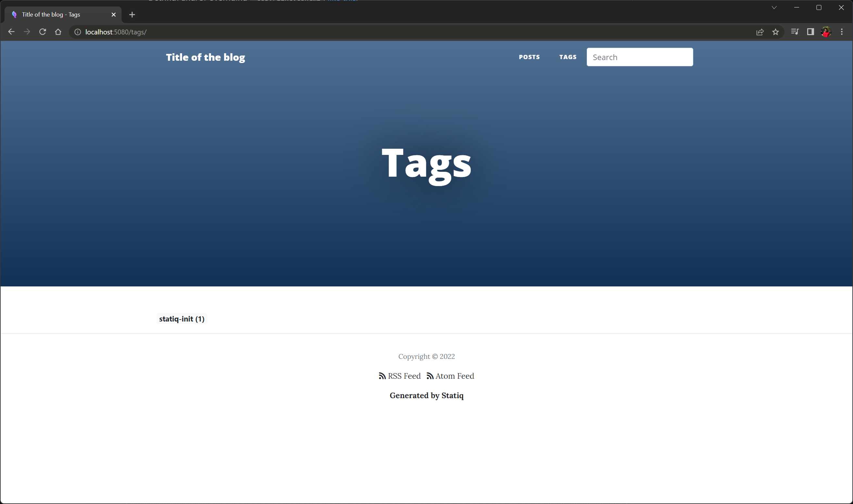Viewport: 853px width, 504px height.
Task: Open media controls icon in toolbar
Action: tap(795, 32)
